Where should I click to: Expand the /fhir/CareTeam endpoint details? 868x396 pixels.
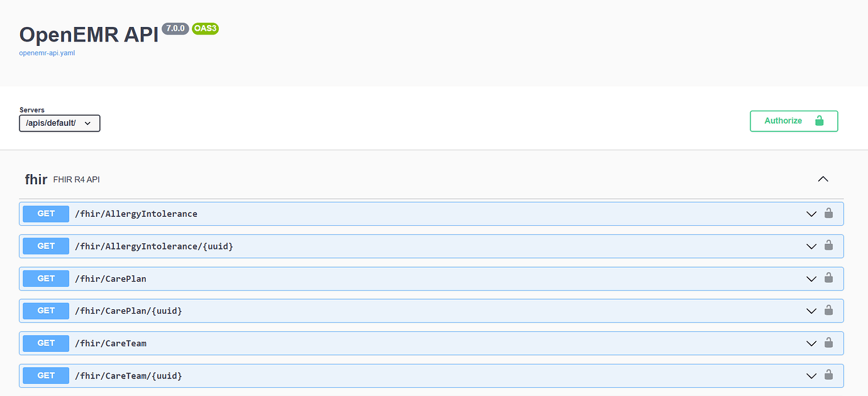(x=811, y=343)
